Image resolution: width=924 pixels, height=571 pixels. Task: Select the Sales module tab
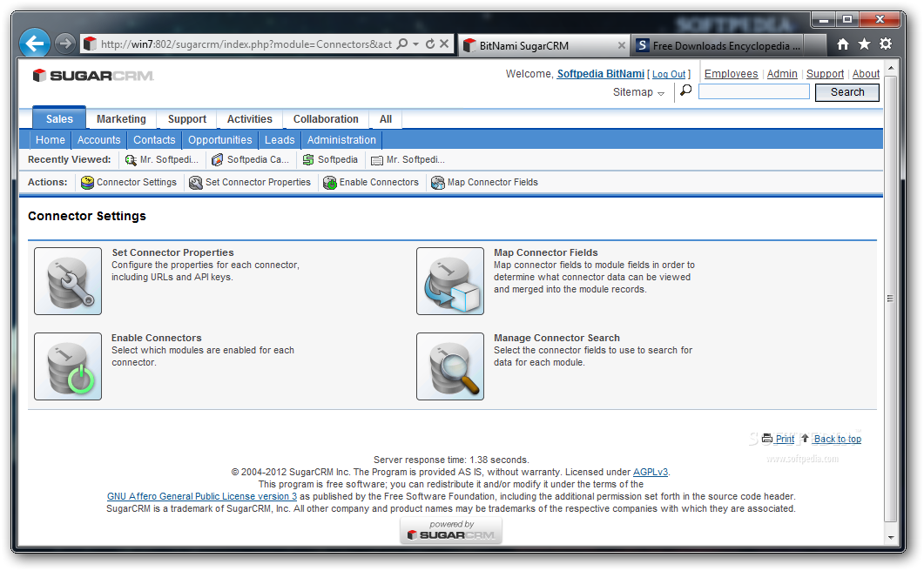click(x=59, y=118)
